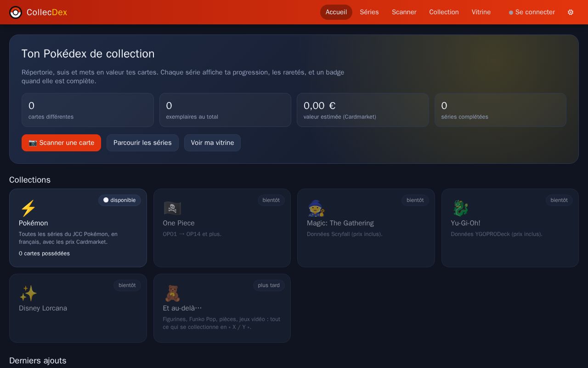This screenshot has height=368, width=588.
Task: Go to the Accueil tab
Action: pyautogui.click(x=336, y=12)
